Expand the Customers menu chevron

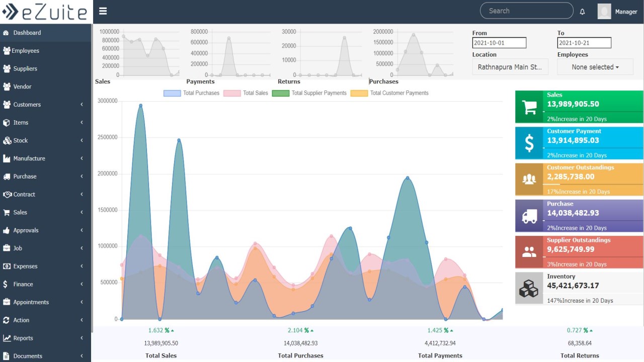pos(82,105)
